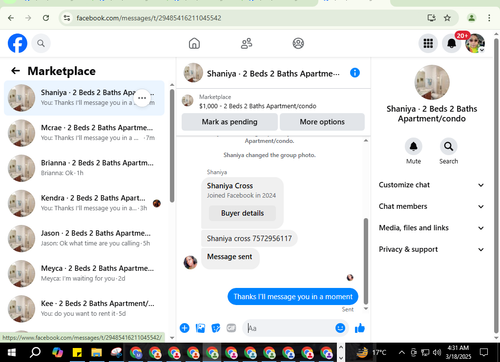Click the Mark as pending button
The width and height of the screenshot is (500, 362).
[229, 122]
